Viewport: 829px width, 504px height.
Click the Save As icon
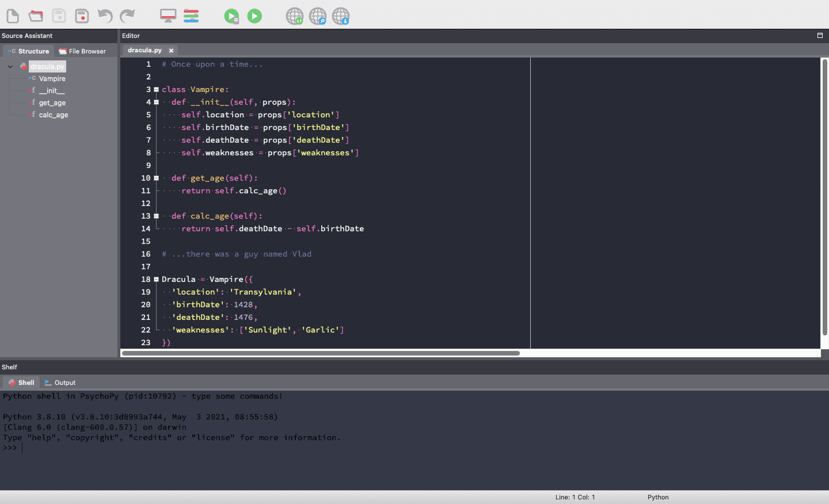pyautogui.click(x=82, y=16)
